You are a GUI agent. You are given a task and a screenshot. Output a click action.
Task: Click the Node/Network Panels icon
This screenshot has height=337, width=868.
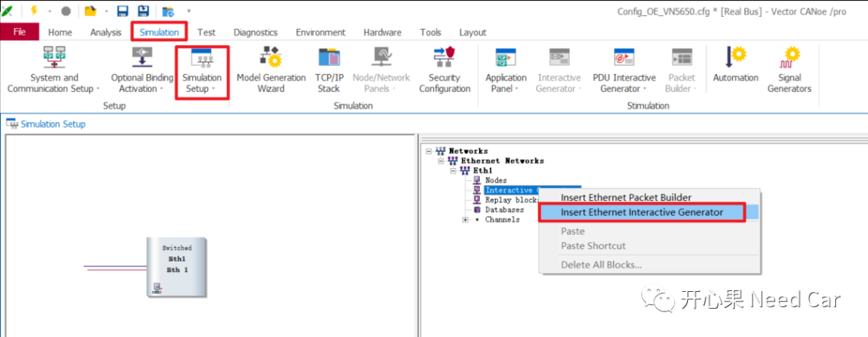380,58
